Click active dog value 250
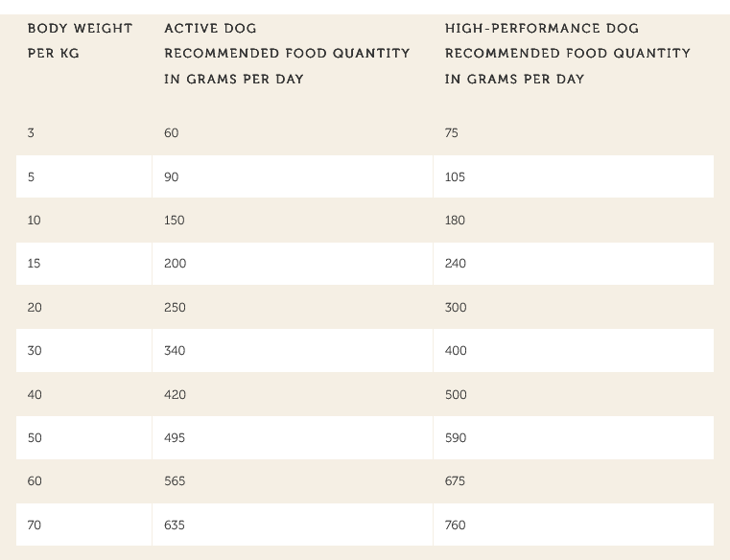This screenshot has height=560, width=730. pyautogui.click(x=175, y=308)
